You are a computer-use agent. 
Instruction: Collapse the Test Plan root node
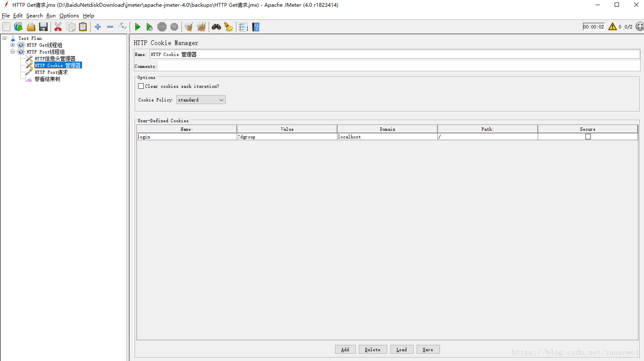[4, 38]
